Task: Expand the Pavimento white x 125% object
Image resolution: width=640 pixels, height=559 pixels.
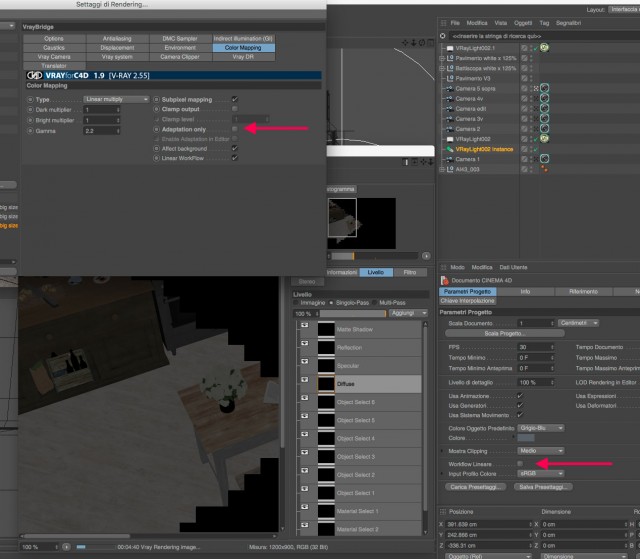Action: [442, 58]
